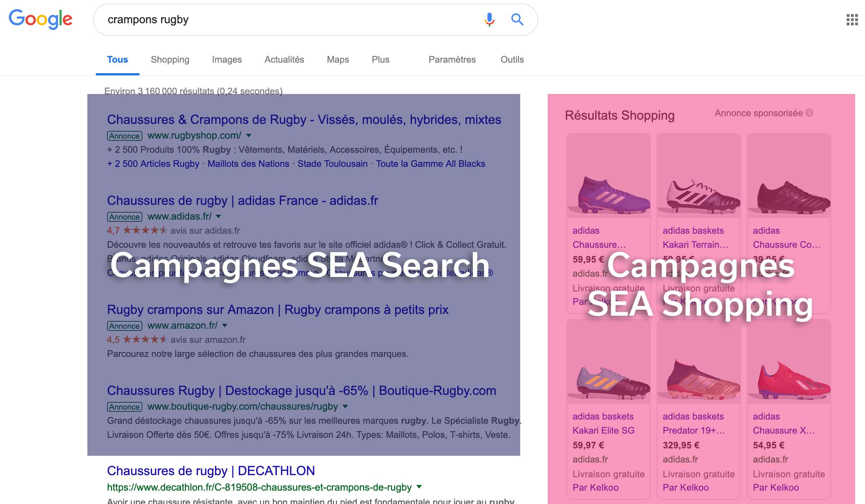
Task: Click the decathlon.fr green URL
Action: point(259,487)
